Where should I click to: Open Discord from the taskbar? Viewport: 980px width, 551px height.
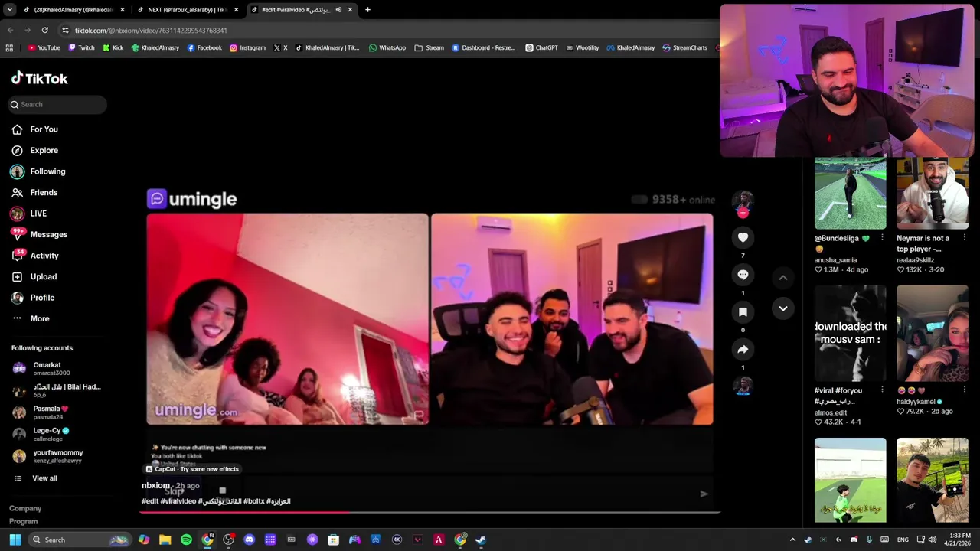click(249, 540)
